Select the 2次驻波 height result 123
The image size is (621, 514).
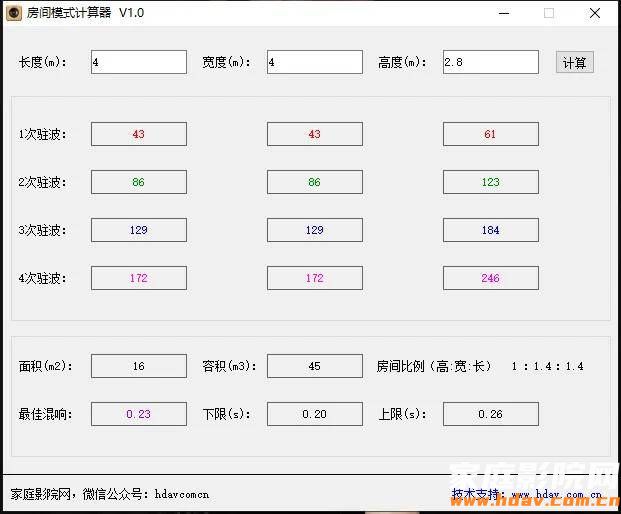(x=491, y=182)
